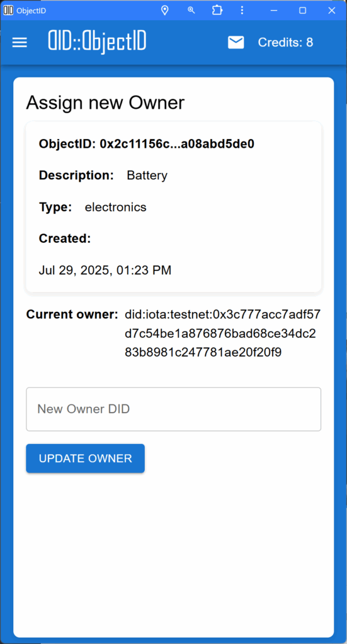Click the Battery description value

[x=147, y=175]
